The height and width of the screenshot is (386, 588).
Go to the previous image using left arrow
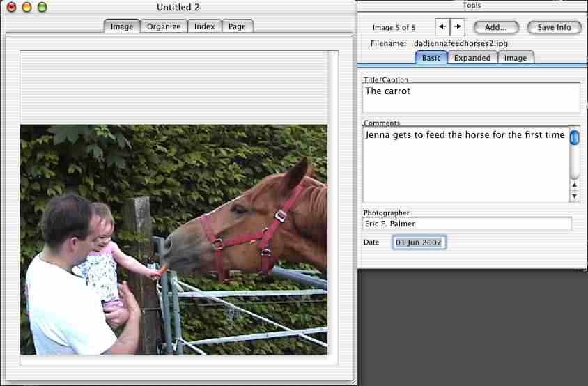point(442,27)
